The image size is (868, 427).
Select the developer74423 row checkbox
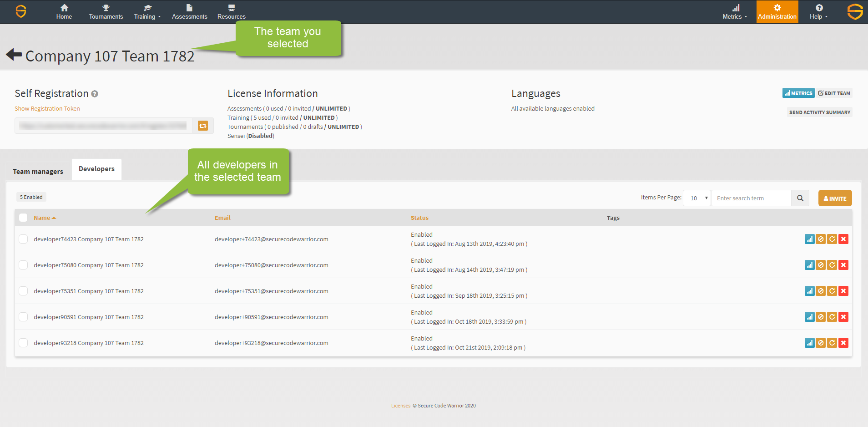coord(23,239)
